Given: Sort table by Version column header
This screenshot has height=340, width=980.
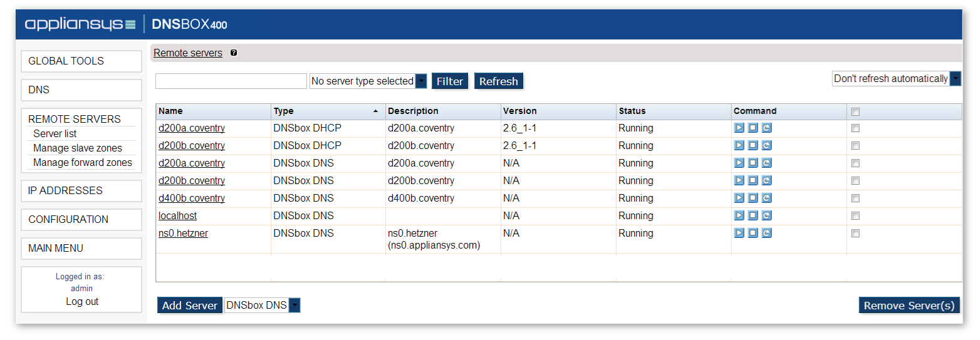Looking at the screenshot, I should (x=558, y=111).
